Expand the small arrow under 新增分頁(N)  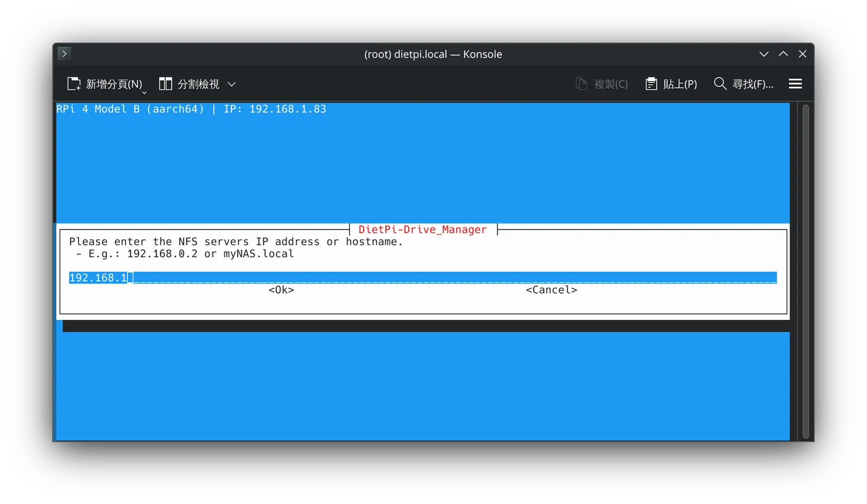(144, 93)
